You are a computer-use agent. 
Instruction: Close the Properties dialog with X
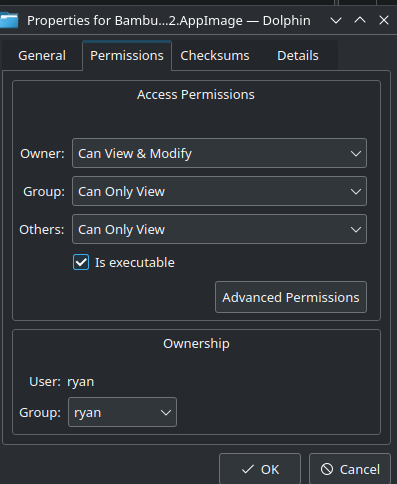(x=384, y=20)
